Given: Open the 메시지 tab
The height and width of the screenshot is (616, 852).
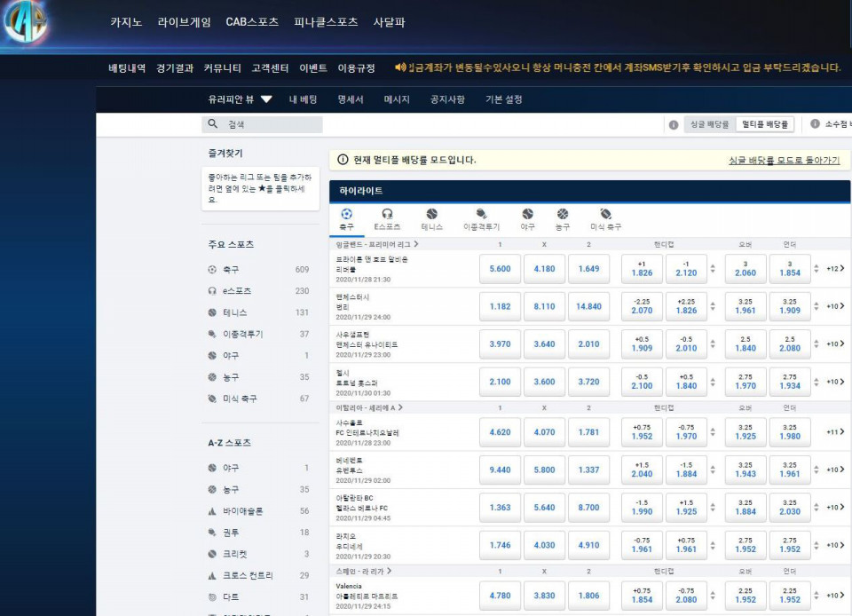Looking at the screenshot, I should [x=397, y=99].
